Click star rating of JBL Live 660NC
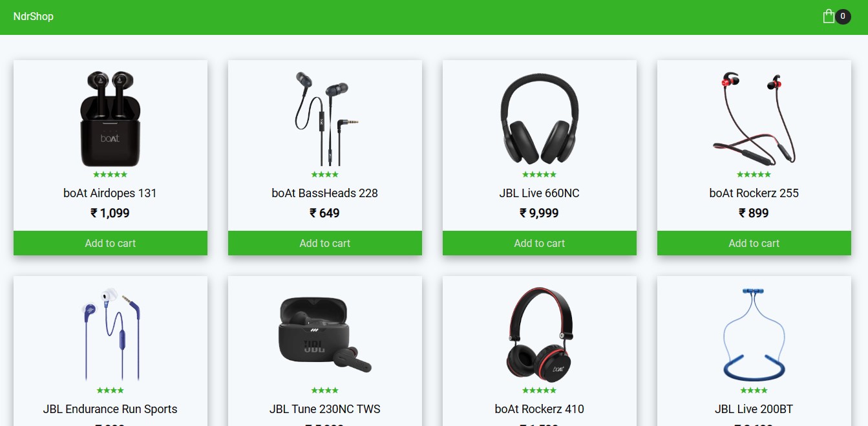This screenshot has height=426, width=868. (x=540, y=175)
